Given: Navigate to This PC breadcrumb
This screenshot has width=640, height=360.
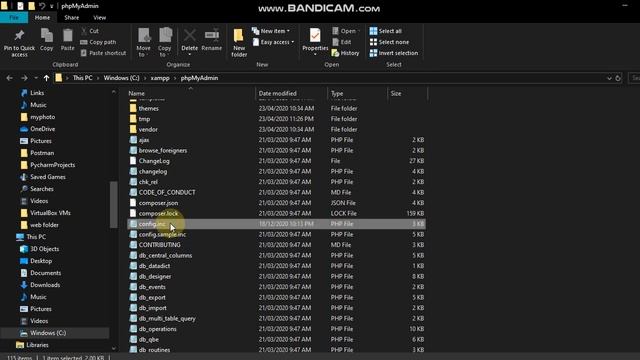Looking at the screenshot, I should (82, 78).
